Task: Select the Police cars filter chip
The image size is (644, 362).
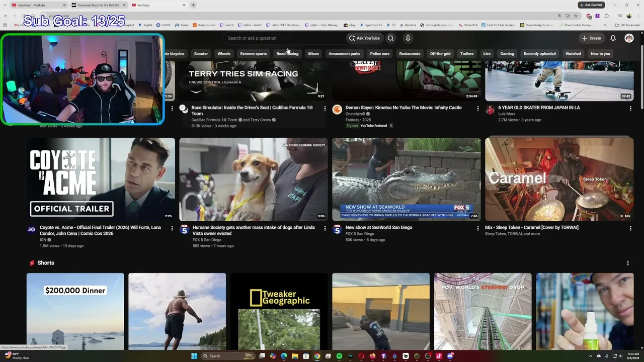Action: [x=379, y=54]
